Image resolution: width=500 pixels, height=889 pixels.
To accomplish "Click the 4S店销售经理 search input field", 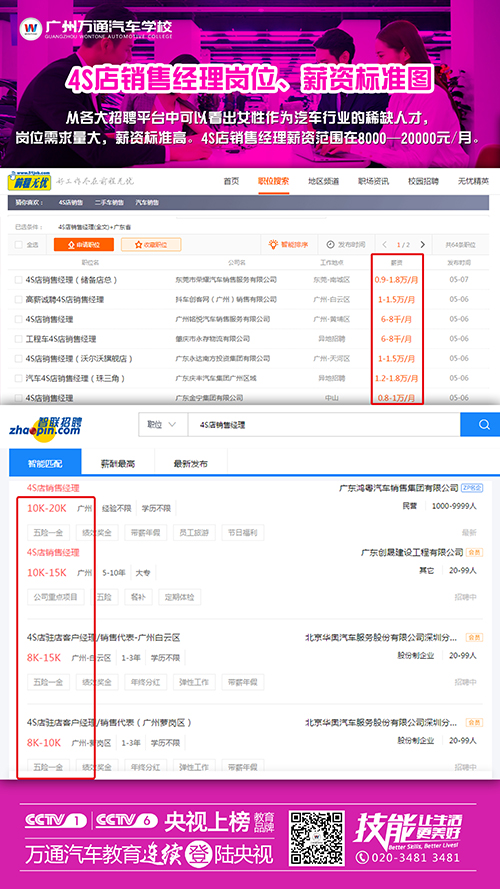I will click(x=324, y=425).
